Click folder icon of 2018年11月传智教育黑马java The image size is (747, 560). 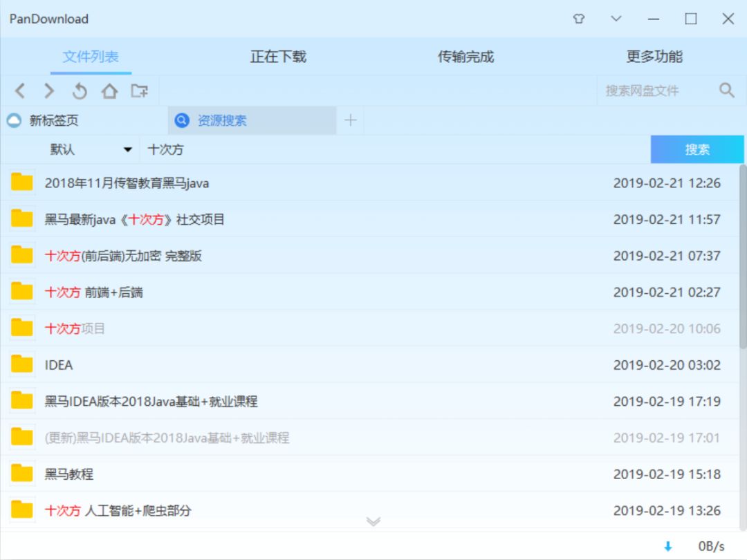(22, 182)
